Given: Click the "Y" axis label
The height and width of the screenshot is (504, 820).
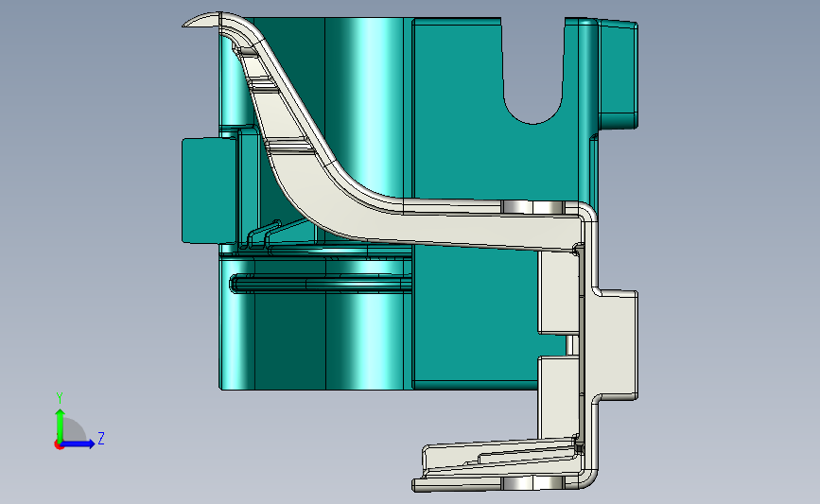Looking at the screenshot, I should [60, 398].
